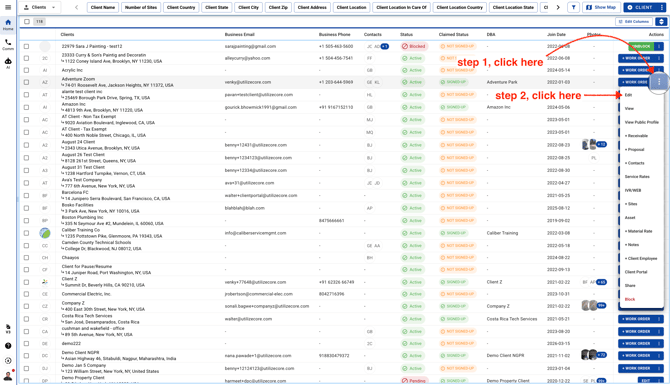This screenshot has width=670, height=385.
Task: Open the +12 photos badge on August 24 Client
Action: 601,144
